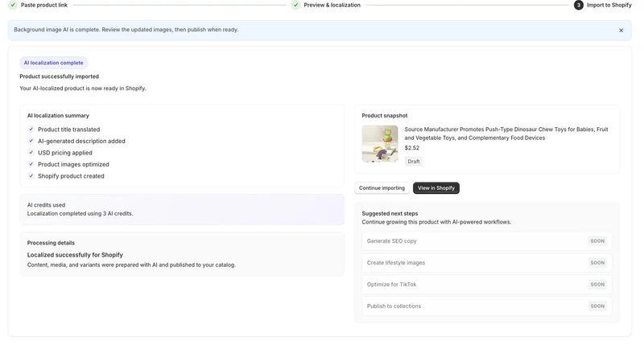Click the 'AI localization summary' heading

58,116
